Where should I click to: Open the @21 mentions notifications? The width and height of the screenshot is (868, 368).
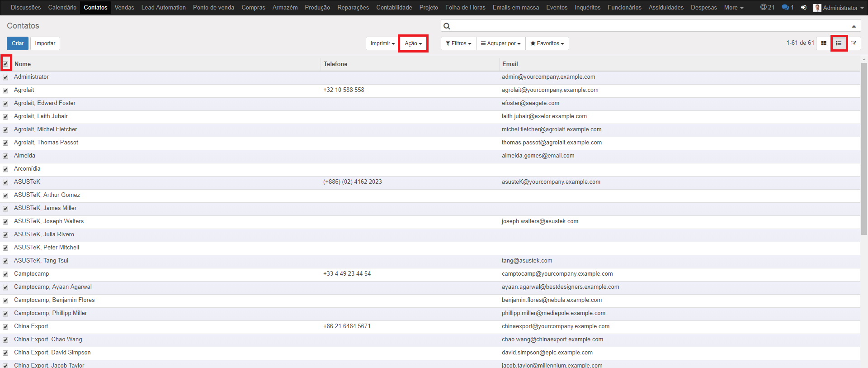coord(767,7)
